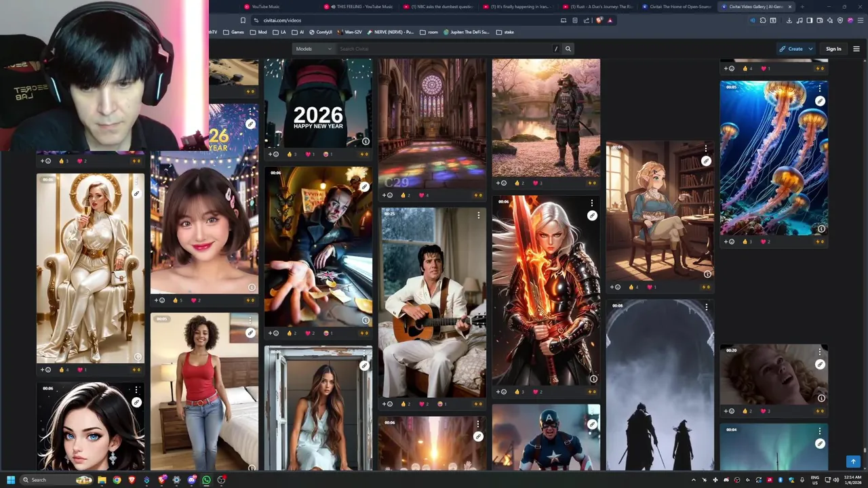The height and width of the screenshot is (488, 868).
Task: Show info icon on smiling short-hair girl card
Action: [x=252, y=287]
